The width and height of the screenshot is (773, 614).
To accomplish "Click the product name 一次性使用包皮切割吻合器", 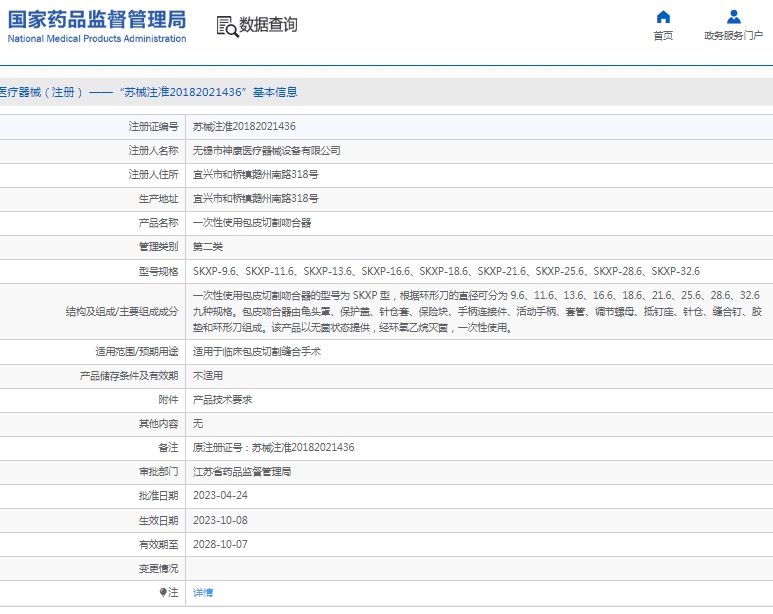I will click(252, 223).
